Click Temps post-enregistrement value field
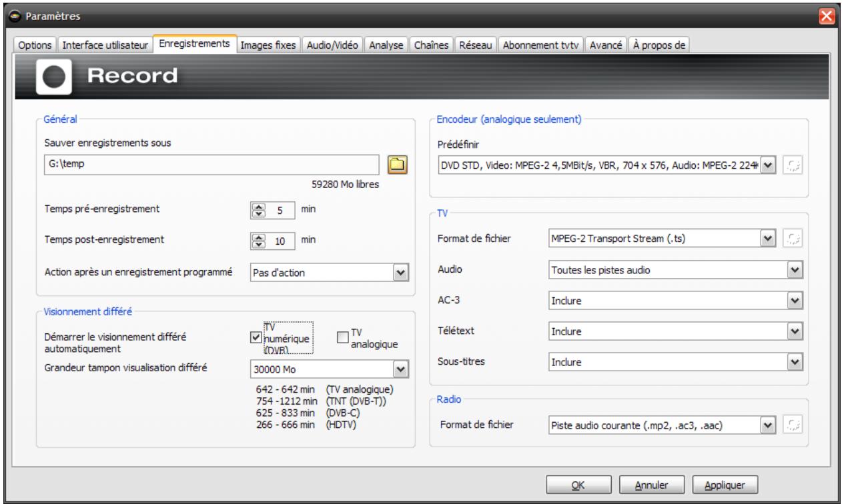 coord(280,240)
